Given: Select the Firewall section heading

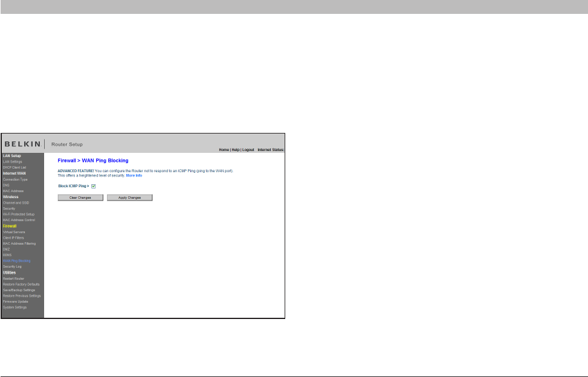Looking at the screenshot, I should click(10, 226).
